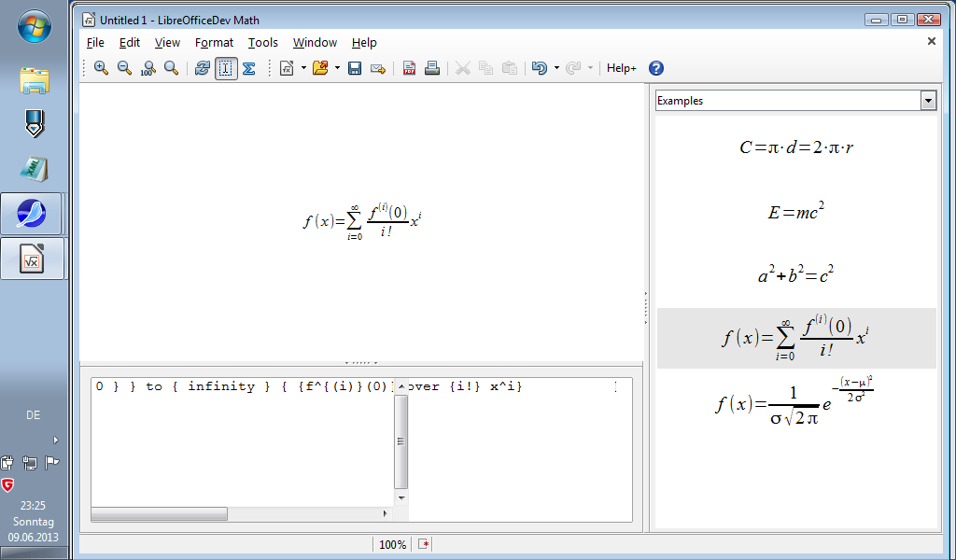Export directly as PDF

[409, 68]
